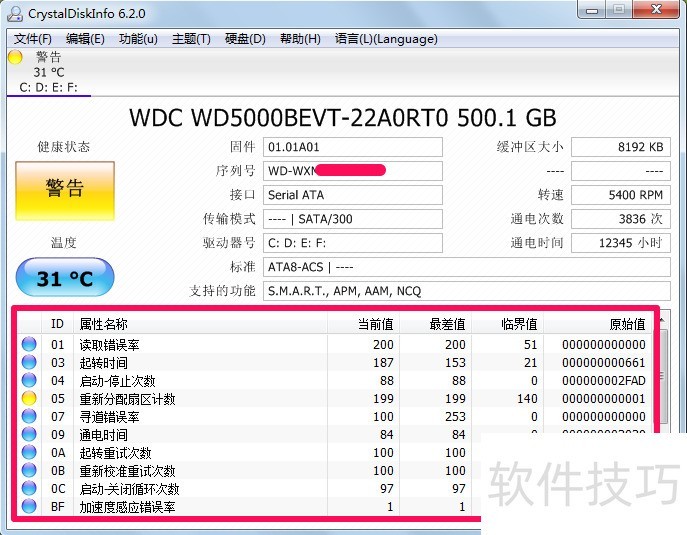
Task: Click the 属性名称 column header
Action: 200,324
